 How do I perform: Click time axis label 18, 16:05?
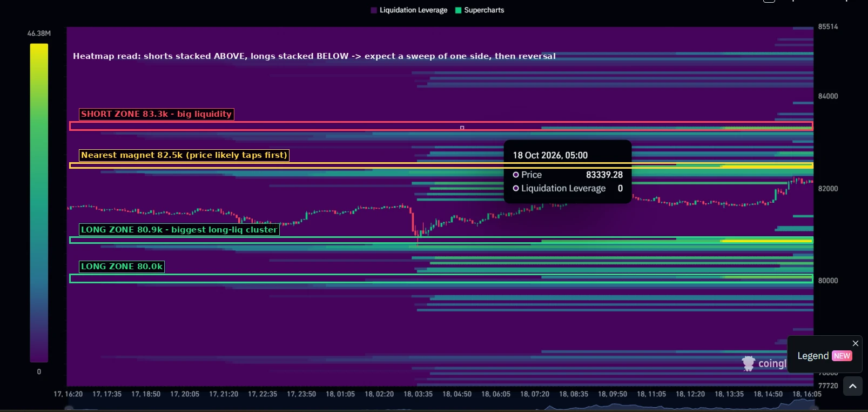[x=807, y=394]
